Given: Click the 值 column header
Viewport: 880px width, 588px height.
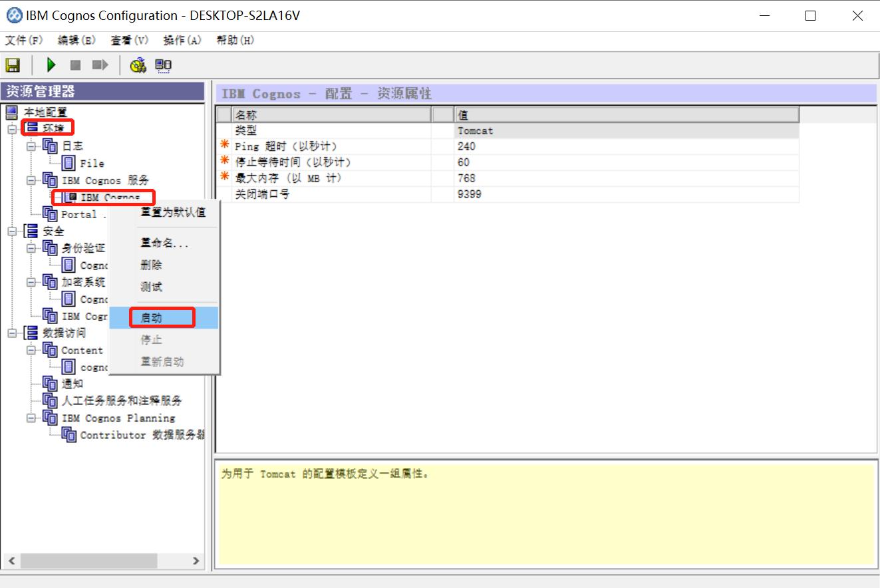Looking at the screenshot, I should tap(627, 115).
